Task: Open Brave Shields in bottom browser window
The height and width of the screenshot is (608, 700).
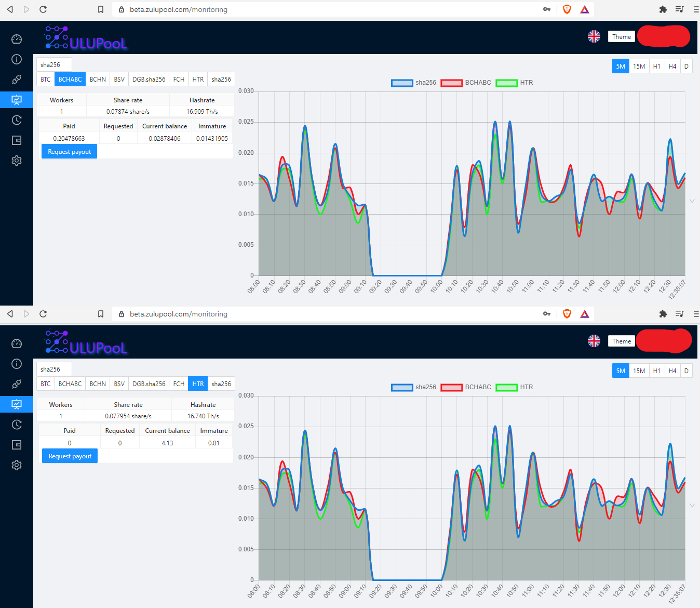Action: click(567, 314)
